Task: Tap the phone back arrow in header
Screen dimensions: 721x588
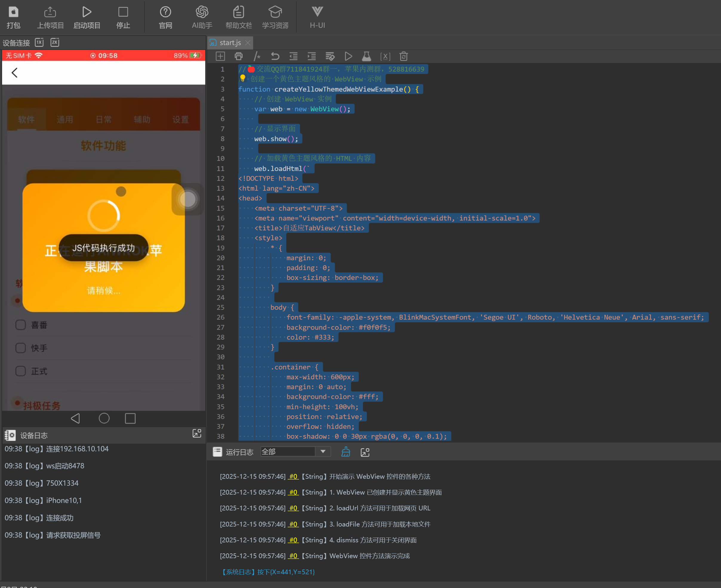Action: (x=15, y=73)
